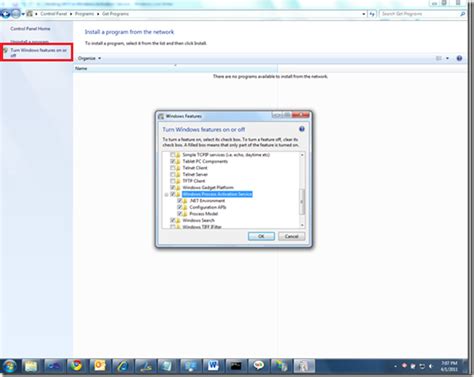The width and height of the screenshot is (474, 377).
Task: Click the feature list scrollbar thumb
Action: click(302, 202)
